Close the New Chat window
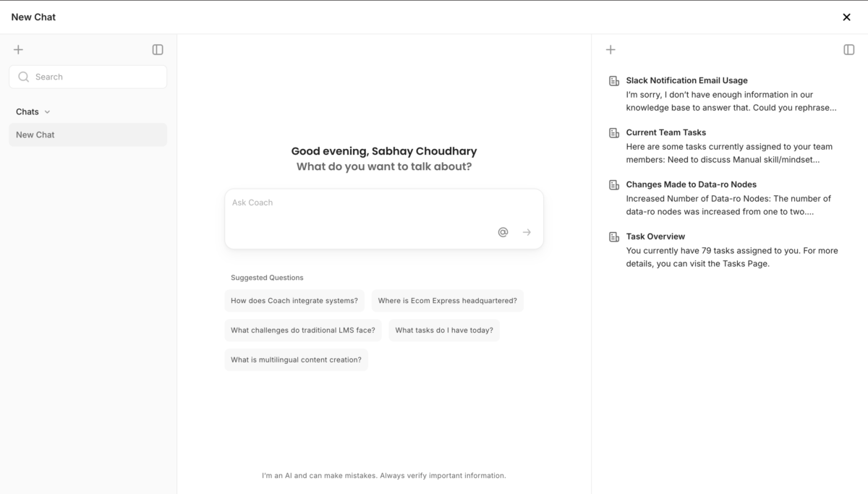Screen dimensions: 868x494 click(x=846, y=17)
